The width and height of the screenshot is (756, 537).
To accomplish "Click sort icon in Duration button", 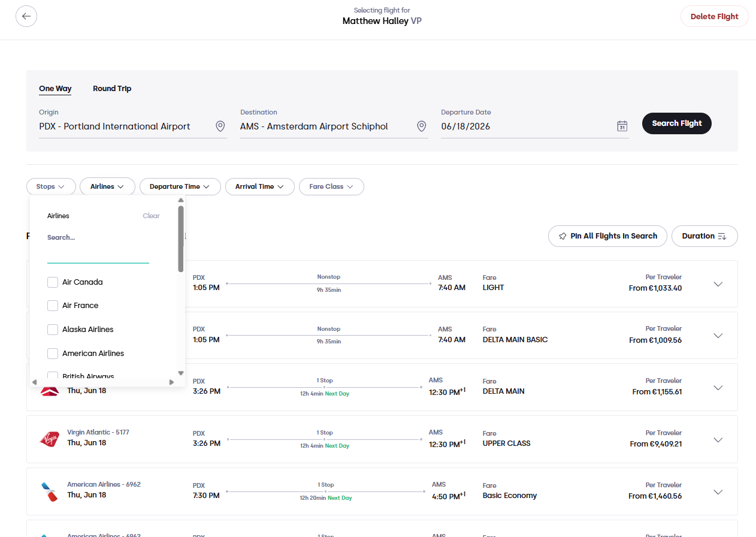I will (722, 236).
